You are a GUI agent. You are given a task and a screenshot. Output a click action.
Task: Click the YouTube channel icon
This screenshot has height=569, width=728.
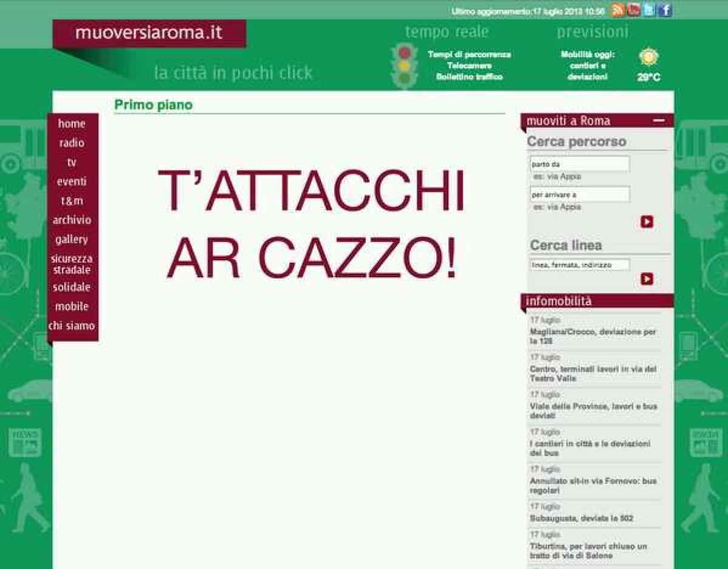pyautogui.click(x=633, y=9)
